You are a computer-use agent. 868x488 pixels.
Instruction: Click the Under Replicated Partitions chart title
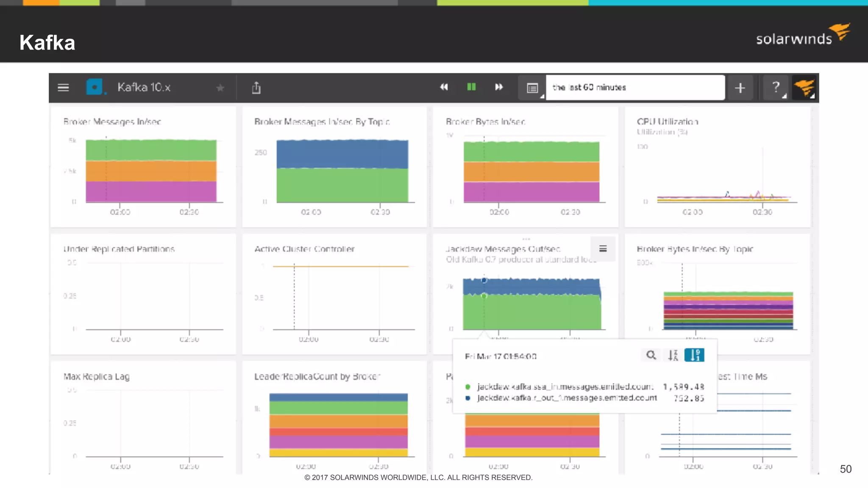(x=119, y=249)
